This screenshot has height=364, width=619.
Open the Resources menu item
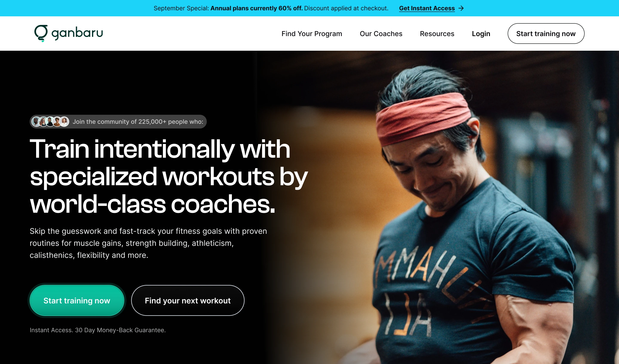(437, 34)
